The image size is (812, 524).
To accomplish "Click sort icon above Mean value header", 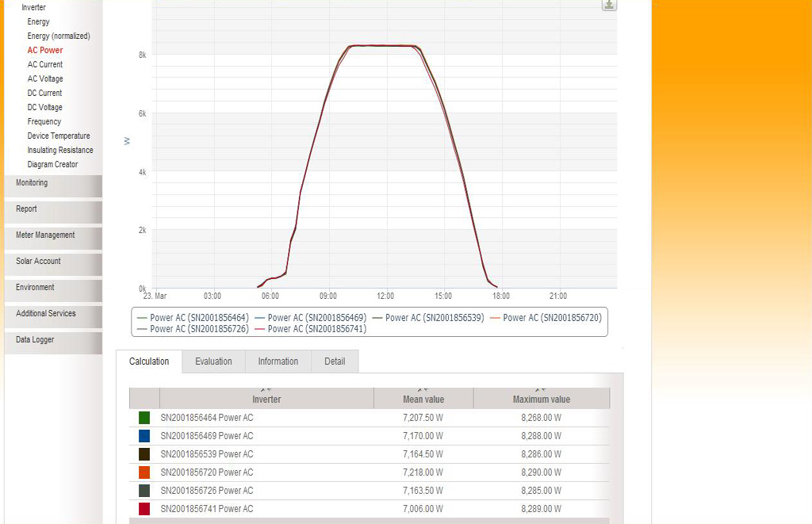I will [423, 390].
